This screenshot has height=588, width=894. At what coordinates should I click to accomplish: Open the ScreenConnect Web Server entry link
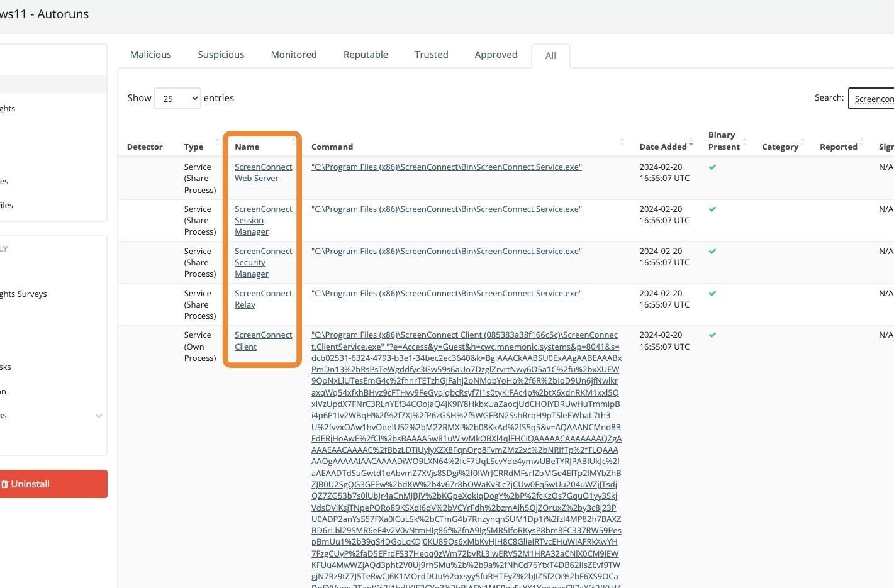coord(263,172)
